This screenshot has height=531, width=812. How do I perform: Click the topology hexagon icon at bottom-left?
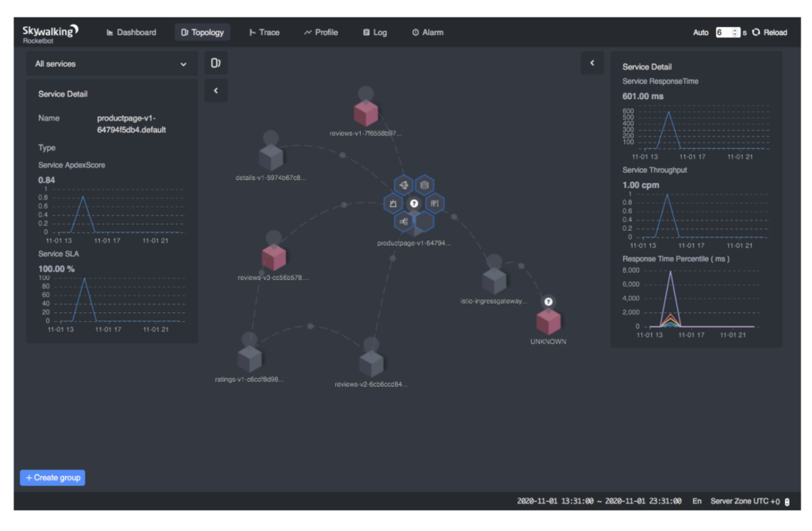404,222
